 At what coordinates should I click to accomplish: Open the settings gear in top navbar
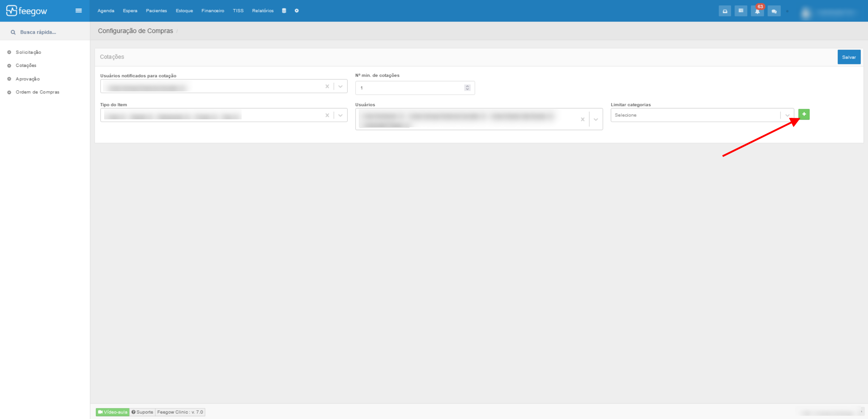(x=297, y=10)
